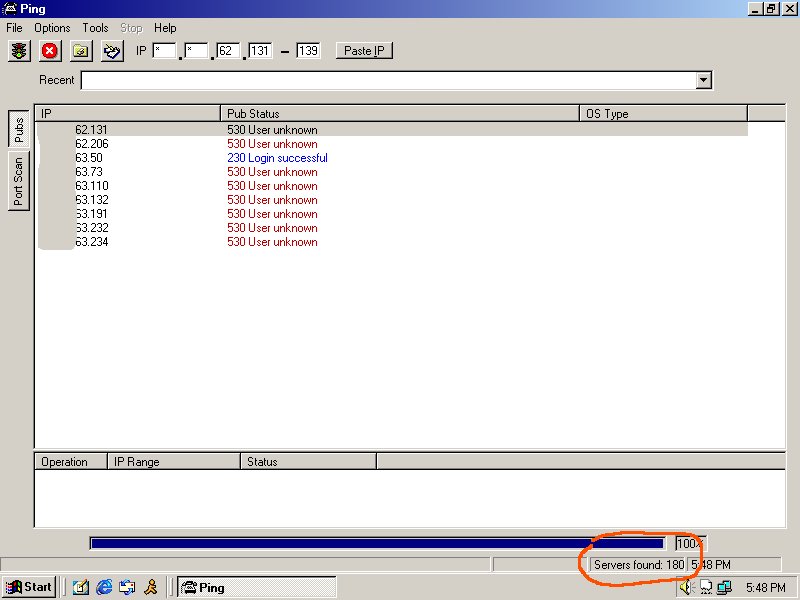Image resolution: width=800 pixels, height=600 pixels.
Task: Sort by Pub Status column header
Action: click(400, 114)
